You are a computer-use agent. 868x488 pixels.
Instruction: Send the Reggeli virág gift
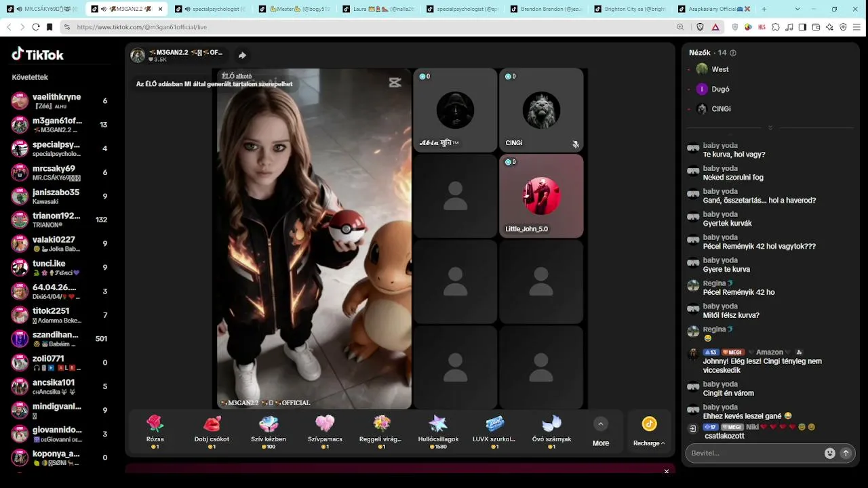tap(382, 432)
